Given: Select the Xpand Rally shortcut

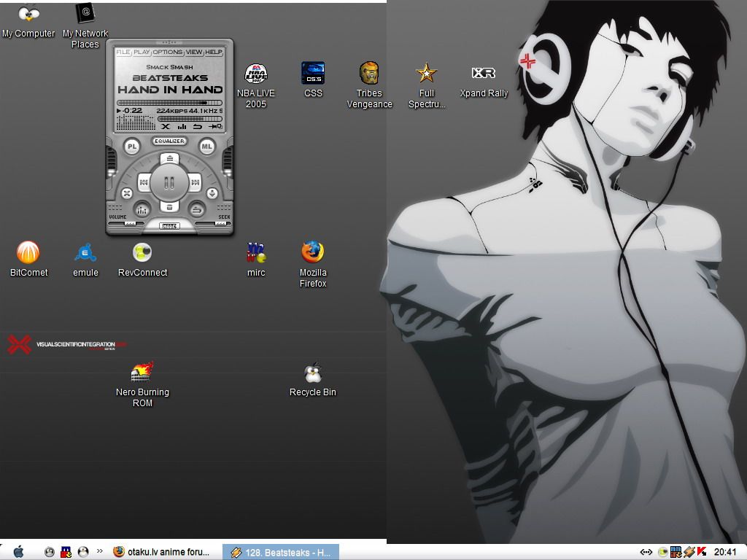Looking at the screenshot, I should click(484, 80).
